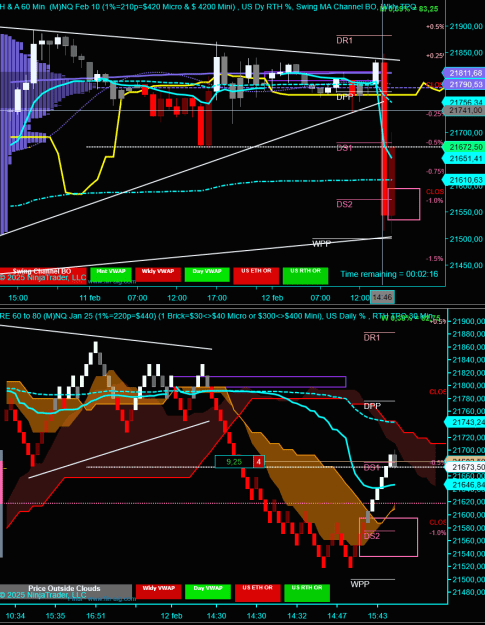
Task: Click the red US ETH OR box in top chart
Action: (256, 275)
